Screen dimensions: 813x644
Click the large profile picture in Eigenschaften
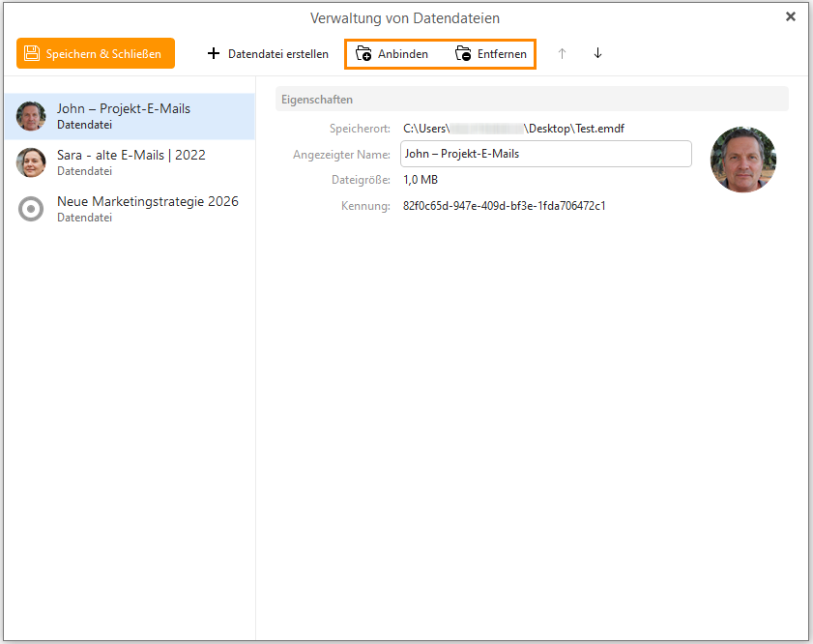(742, 160)
